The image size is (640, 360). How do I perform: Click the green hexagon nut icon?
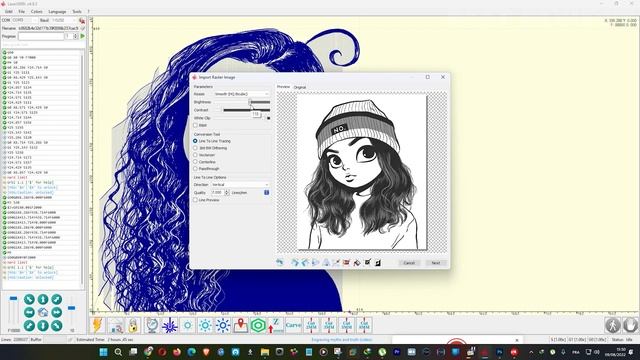pyautogui.click(x=258, y=325)
